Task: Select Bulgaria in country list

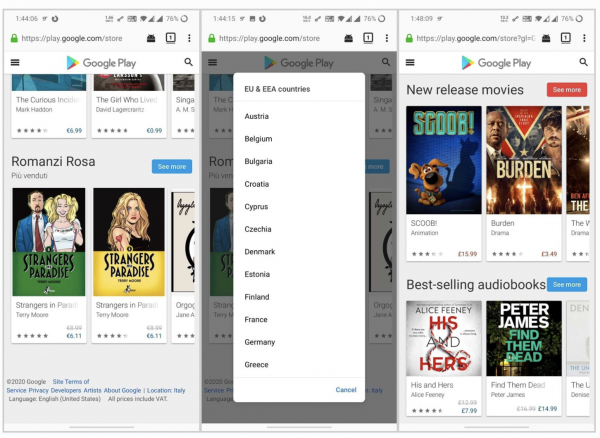Action: [x=299, y=161]
